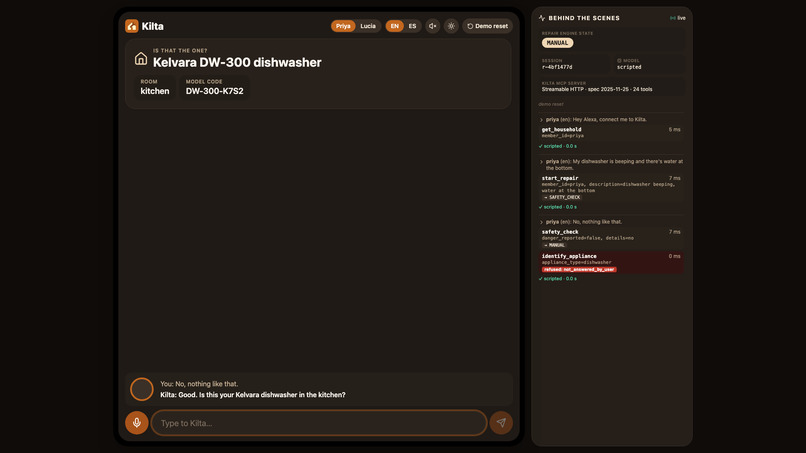This screenshot has height=453, width=806.
Task: Click the Type to Kilta input field
Action: point(319,423)
